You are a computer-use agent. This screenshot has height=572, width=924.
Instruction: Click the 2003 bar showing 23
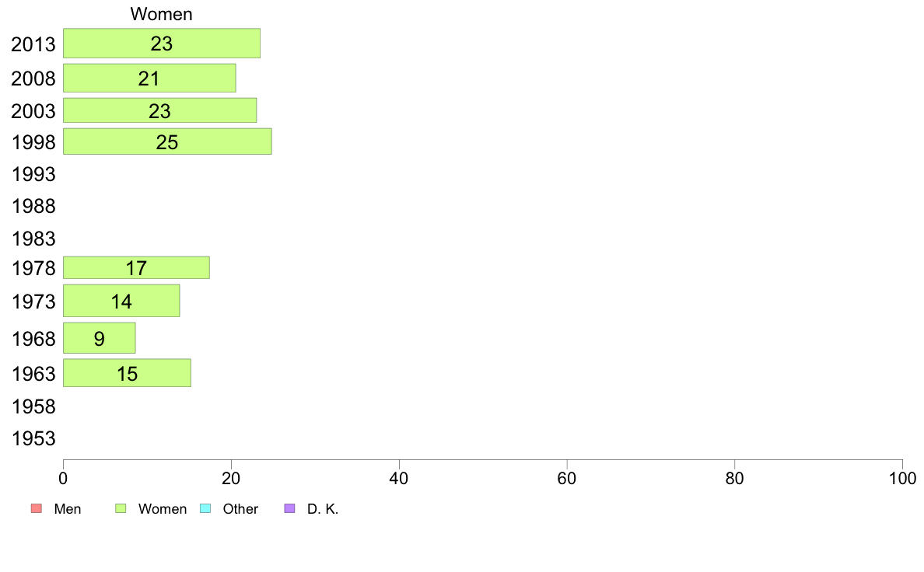point(159,110)
